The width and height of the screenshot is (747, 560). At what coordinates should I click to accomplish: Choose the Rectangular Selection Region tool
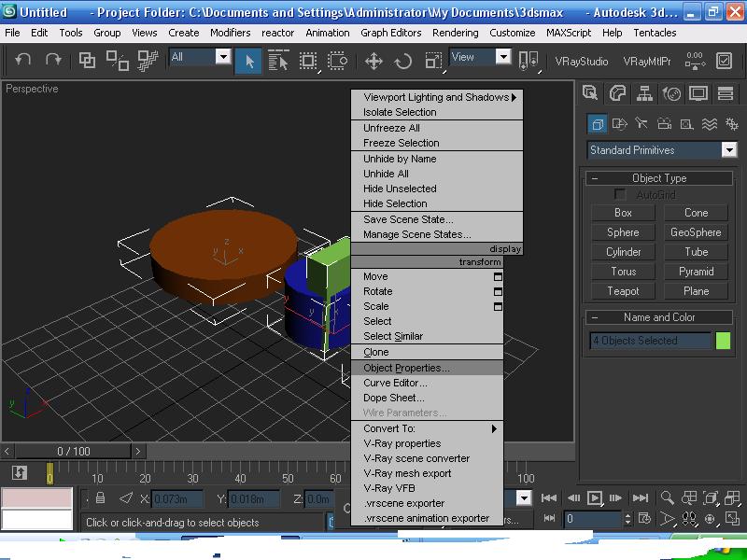coord(308,61)
